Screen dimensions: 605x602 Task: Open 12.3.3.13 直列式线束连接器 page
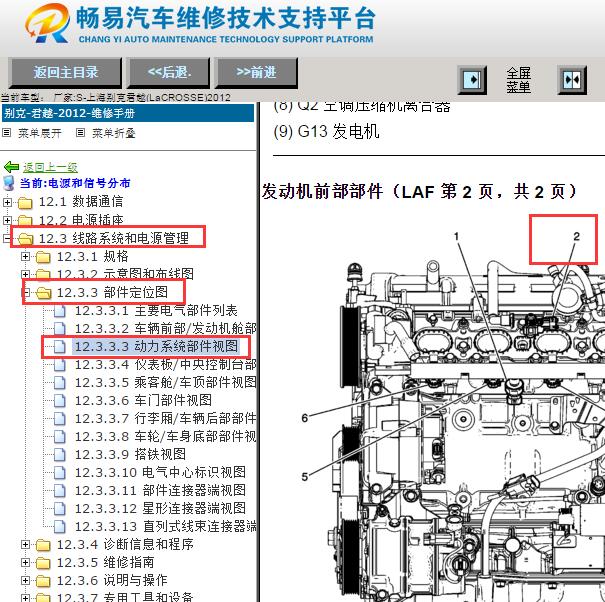[166, 526]
